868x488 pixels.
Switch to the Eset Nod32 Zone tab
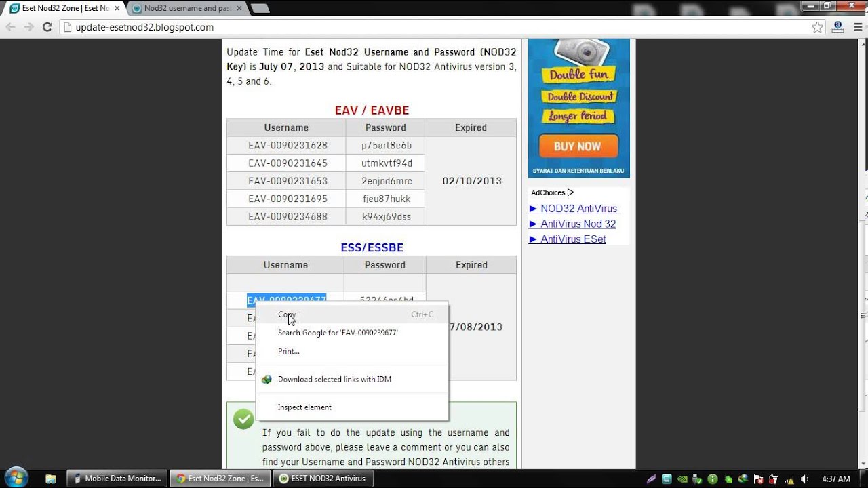[64, 8]
